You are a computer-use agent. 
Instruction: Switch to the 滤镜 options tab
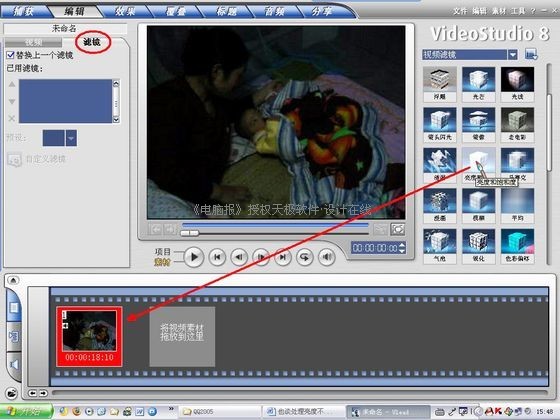pos(92,42)
